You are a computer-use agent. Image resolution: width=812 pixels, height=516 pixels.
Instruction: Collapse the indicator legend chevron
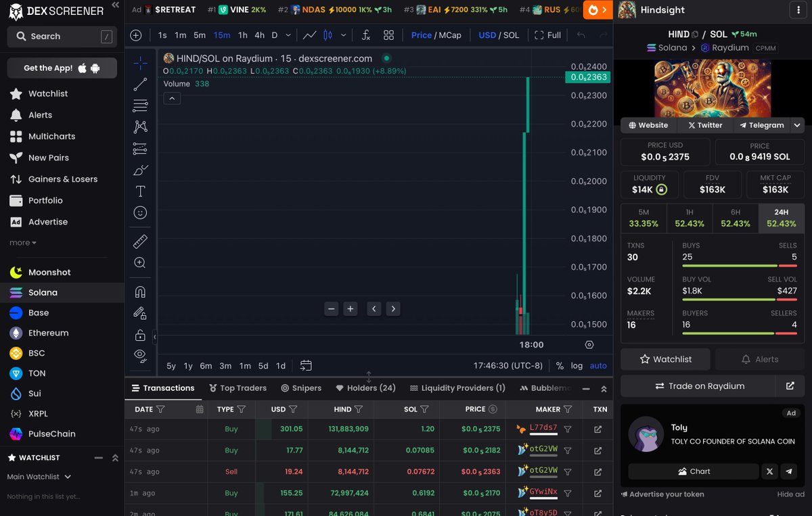pos(172,98)
